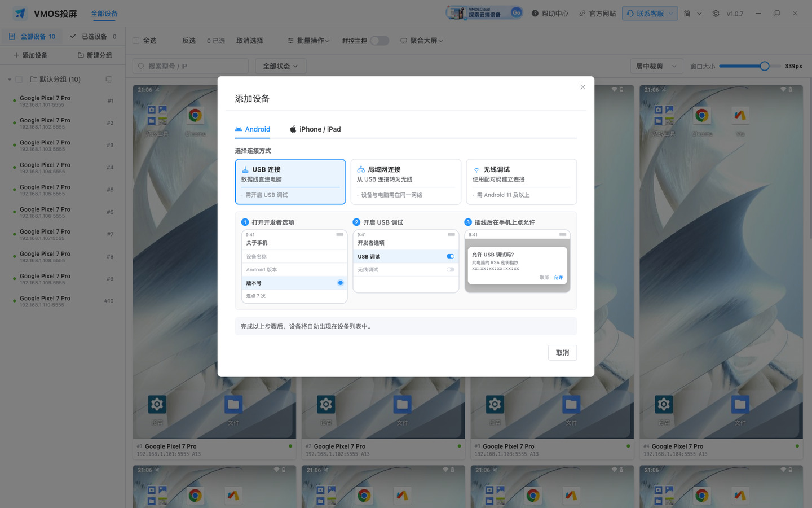Click the 无线调试 toggle in step 2
Screen dimensions: 812x508
pyautogui.click(x=450, y=270)
